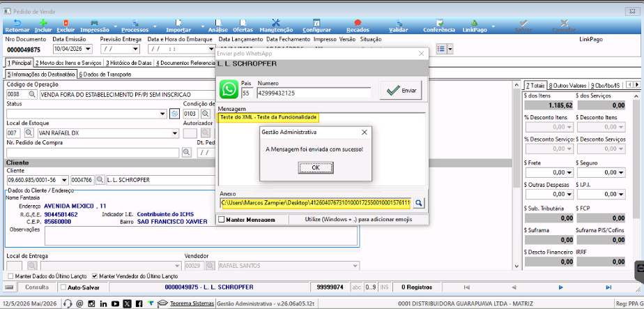Switch to the 2 Movto dos Itens e Serviços tab
The height and width of the screenshot is (309, 644).
tap(68, 63)
